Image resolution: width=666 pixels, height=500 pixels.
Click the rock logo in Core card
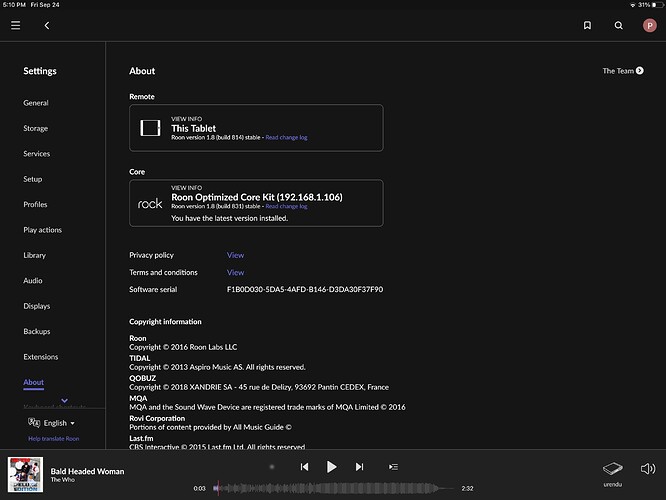[x=150, y=203]
